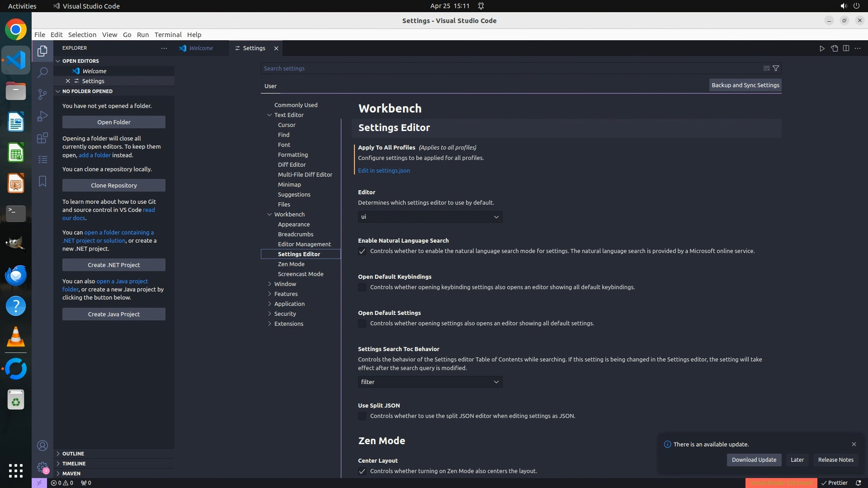This screenshot has width=868, height=488.
Task: Enable the Open Default Keybindings checkbox
Action: tap(362, 287)
